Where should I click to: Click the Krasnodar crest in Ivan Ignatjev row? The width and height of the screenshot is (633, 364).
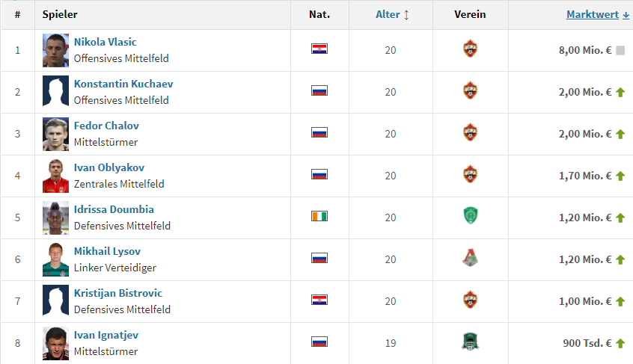(470, 342)
